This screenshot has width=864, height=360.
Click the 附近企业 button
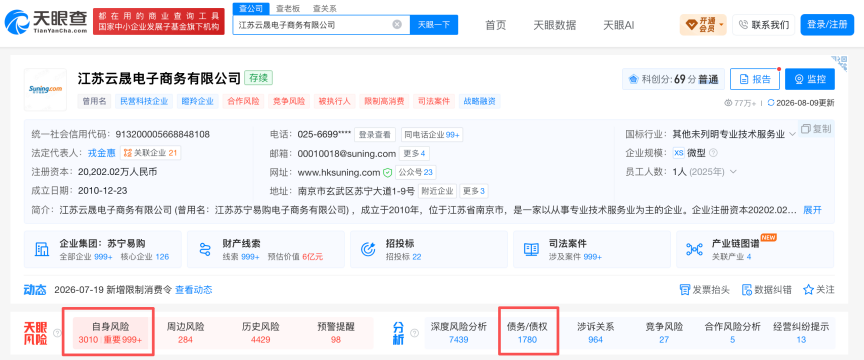[x=438, y=191]
